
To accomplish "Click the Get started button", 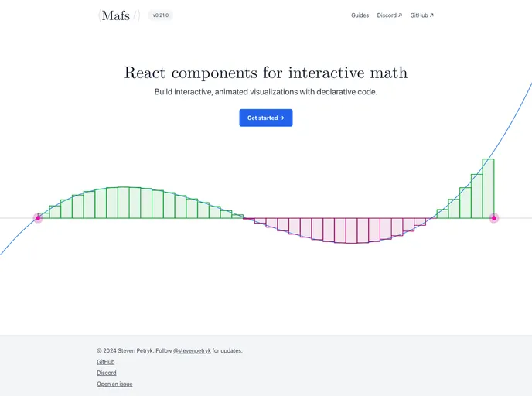I will (x=266, y=118).
